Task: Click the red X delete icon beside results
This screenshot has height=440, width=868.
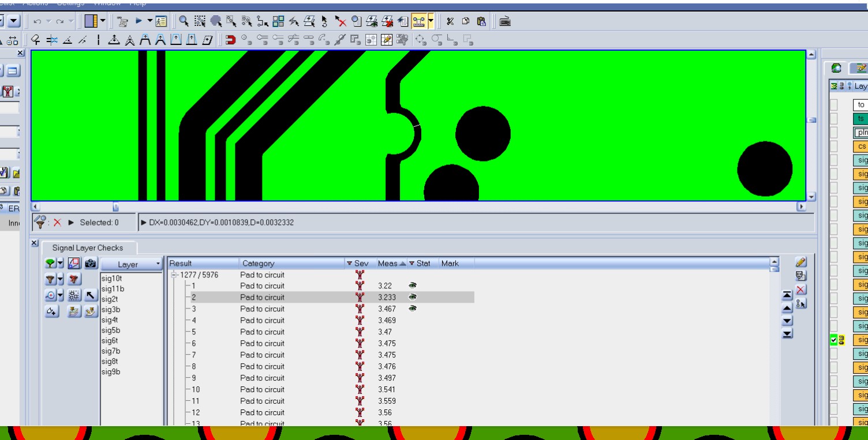Action: click(x=800, y=289)
